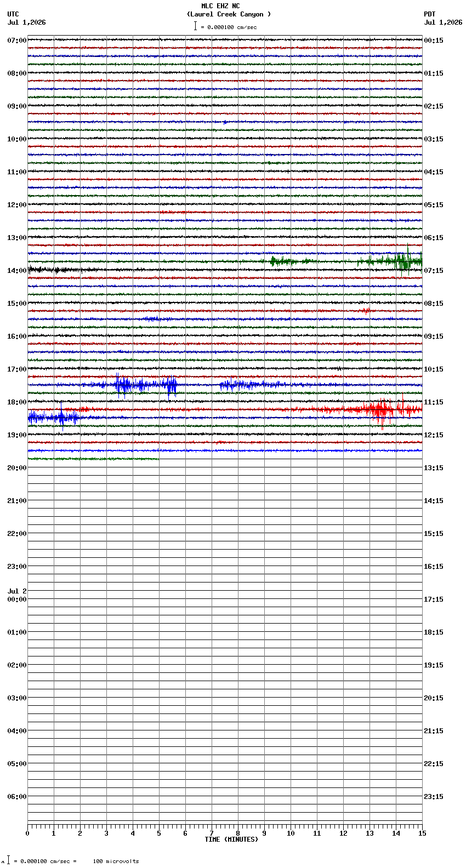This screenshot has width=466, height=868.
Task: Click the MLC EHZ NC station title
Action: click(220, 6)
